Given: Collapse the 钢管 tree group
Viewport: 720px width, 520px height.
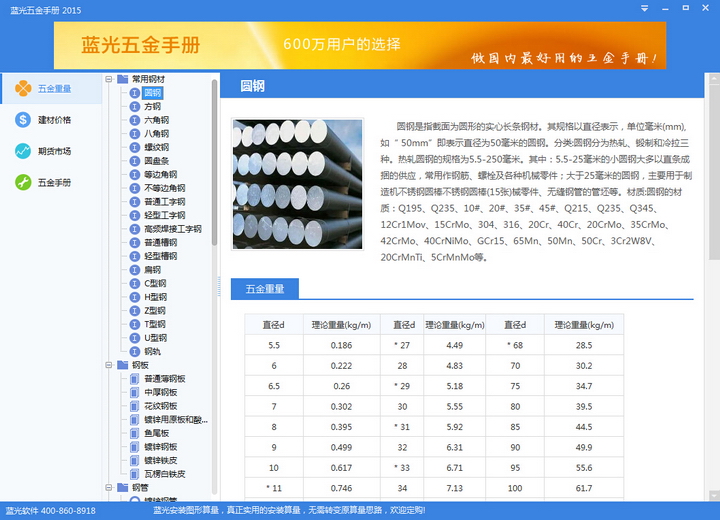Looking at the screenshot, I should click(x=109, y=487).
